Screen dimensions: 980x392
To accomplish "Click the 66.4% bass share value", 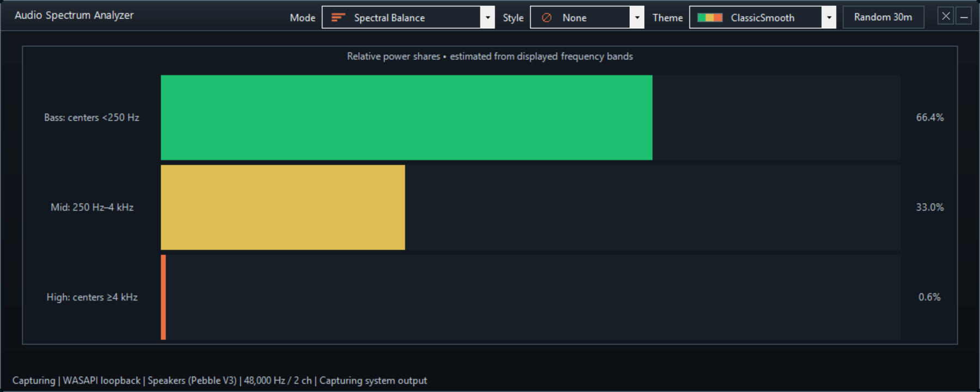I will (930, 118).
